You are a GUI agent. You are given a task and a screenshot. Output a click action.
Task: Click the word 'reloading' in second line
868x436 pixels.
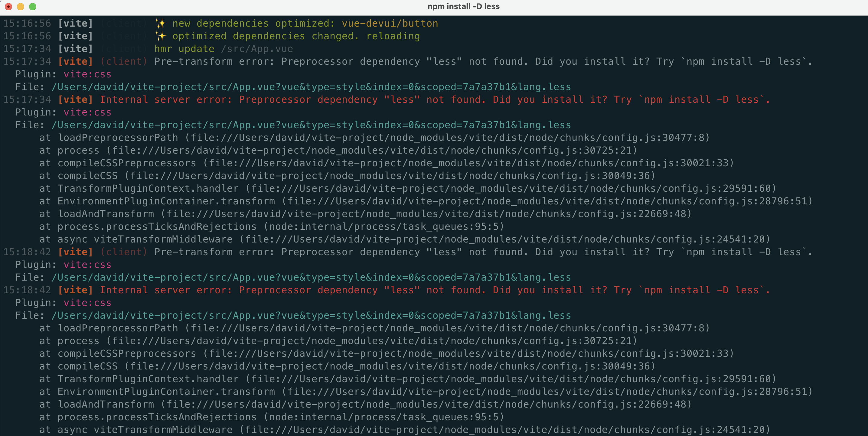(x=393, y=36)
